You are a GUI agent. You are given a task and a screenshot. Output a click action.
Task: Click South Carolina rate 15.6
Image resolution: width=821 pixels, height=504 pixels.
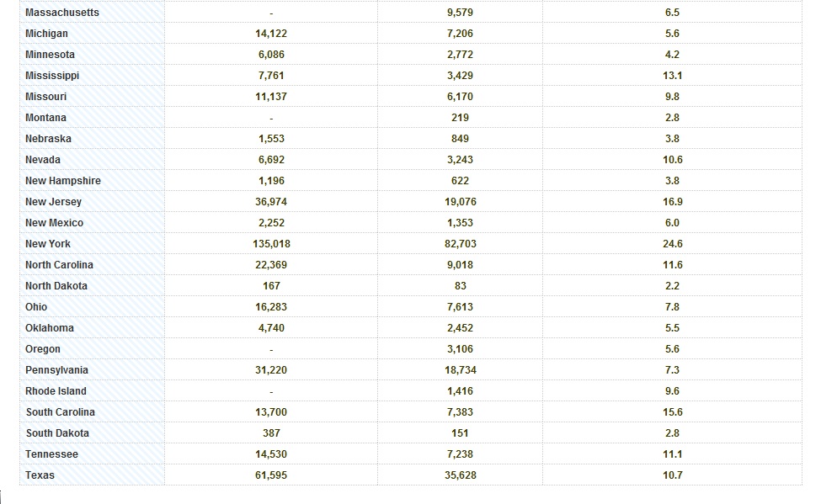pos(672,412)
